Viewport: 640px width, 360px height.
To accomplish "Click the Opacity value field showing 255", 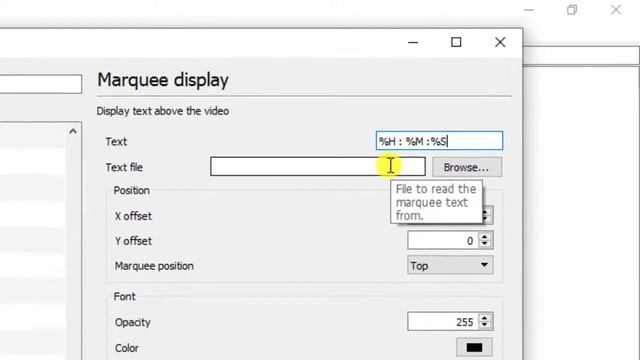I will click(x=442, y=322).
